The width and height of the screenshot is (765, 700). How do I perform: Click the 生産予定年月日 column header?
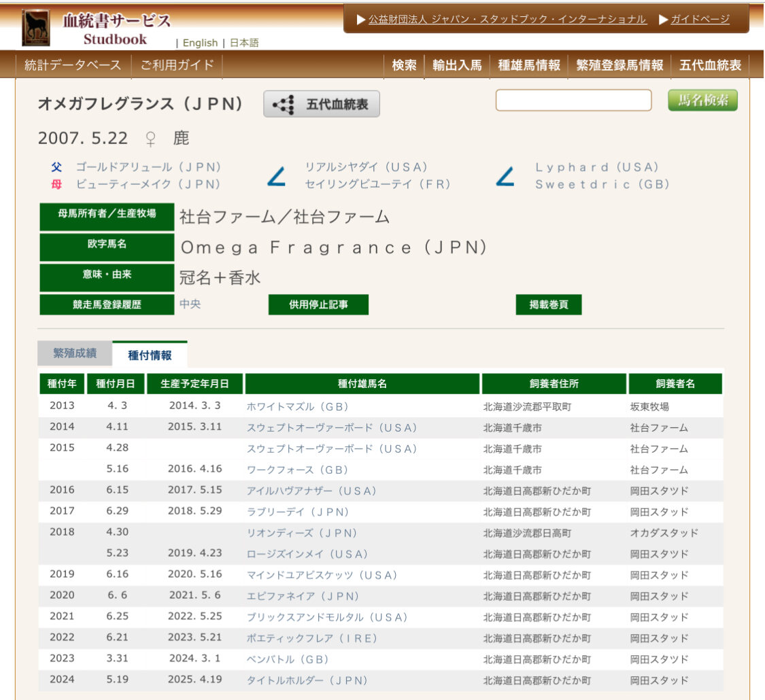194,383
